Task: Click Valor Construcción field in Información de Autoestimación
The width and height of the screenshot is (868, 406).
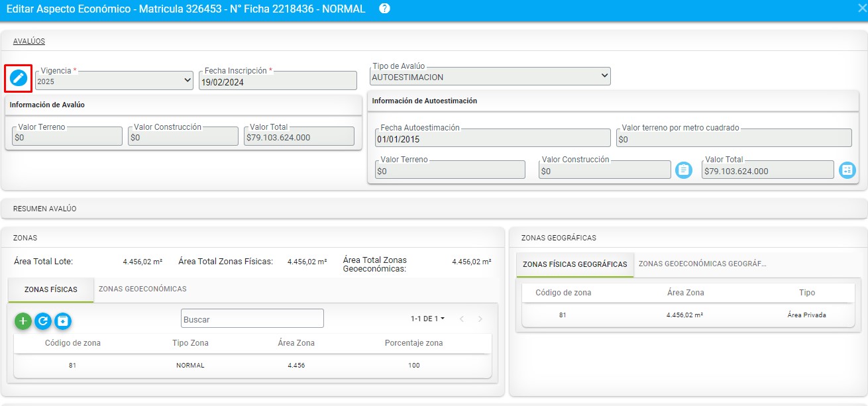Action: [604, 170]
